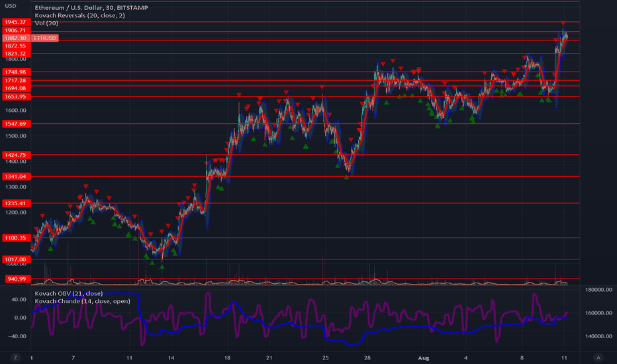Click the Aug label on the time axis

[x=424, y=357]
